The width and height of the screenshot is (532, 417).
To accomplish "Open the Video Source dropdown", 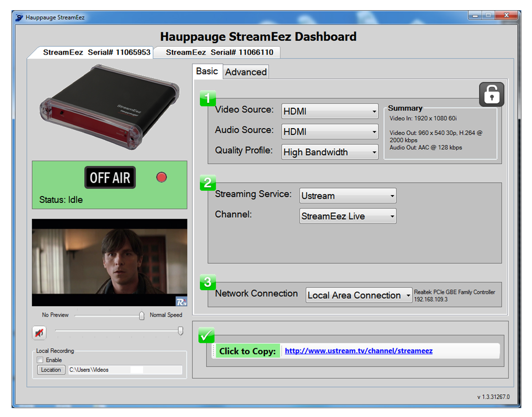I will [x=330, y=111].
